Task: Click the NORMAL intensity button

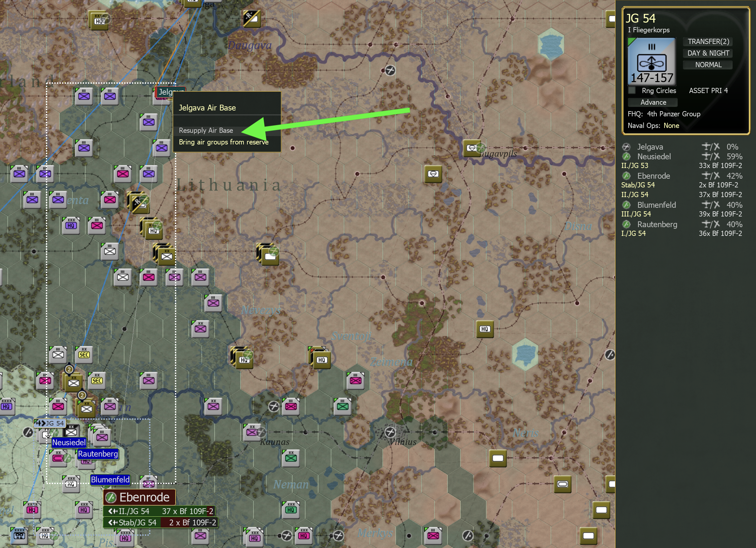Action: click(x=708, y=65)
